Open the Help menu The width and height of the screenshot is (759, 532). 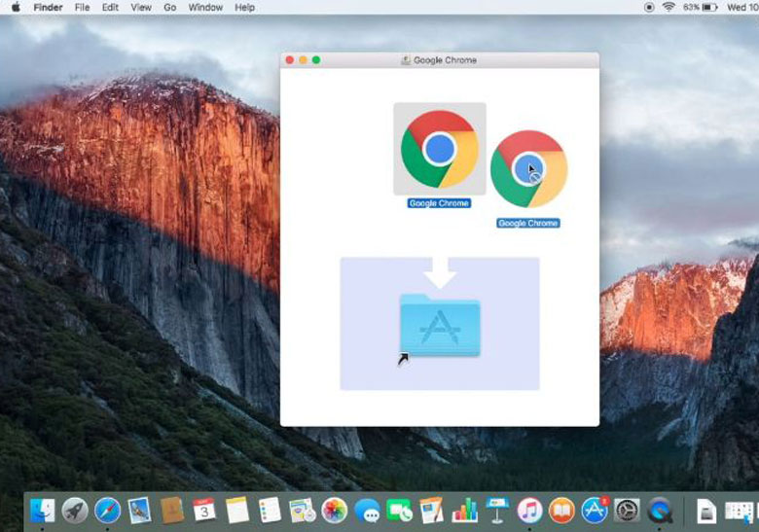coord(244,7)
